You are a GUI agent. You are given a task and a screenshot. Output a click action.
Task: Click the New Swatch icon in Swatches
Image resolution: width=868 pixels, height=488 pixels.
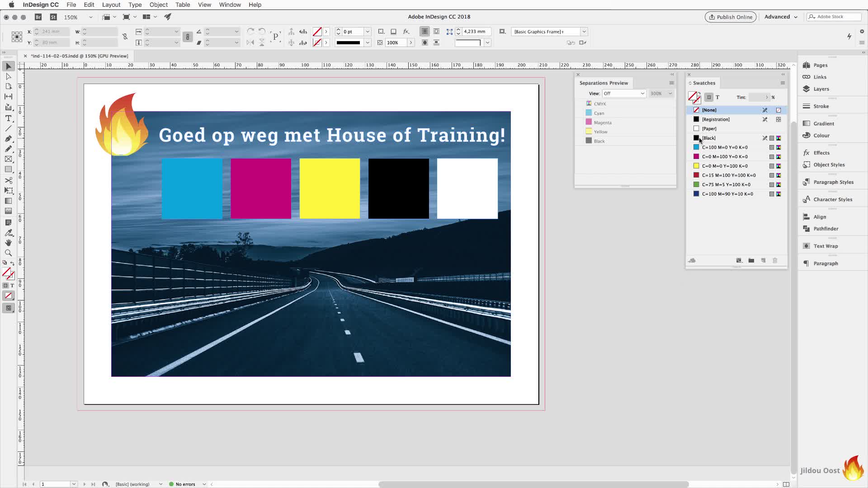(763, 261)
